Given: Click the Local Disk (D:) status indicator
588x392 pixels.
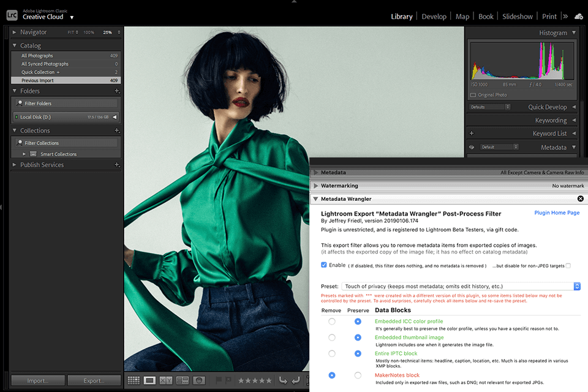Looking at the screenshot, I should pyautogui.click(x=17, y=117).
